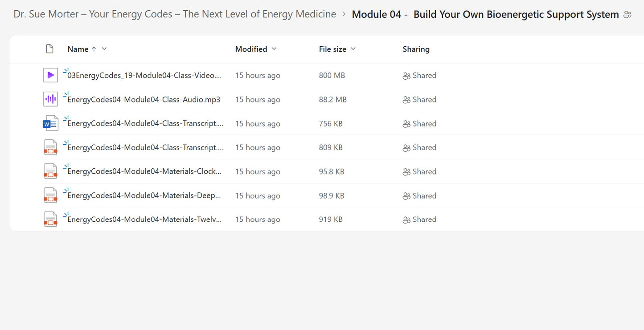Open the Name column dropdown chevron
The image size is (644, 330).
pyautogui.click(x=104, y=49)
